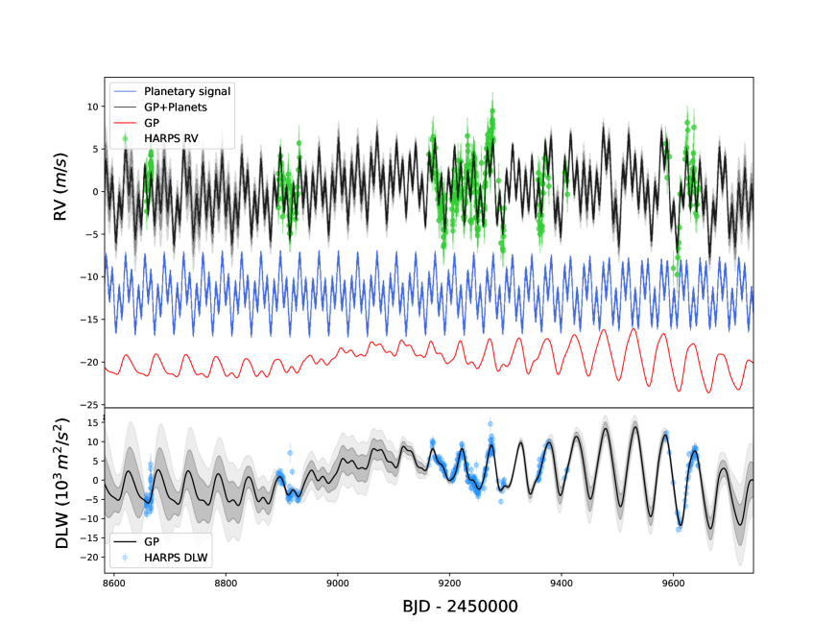Click the "GP+Planets" legend label
Image resolution: width=837 pixels, height=644 pixels.
click(x=176, y=107)
